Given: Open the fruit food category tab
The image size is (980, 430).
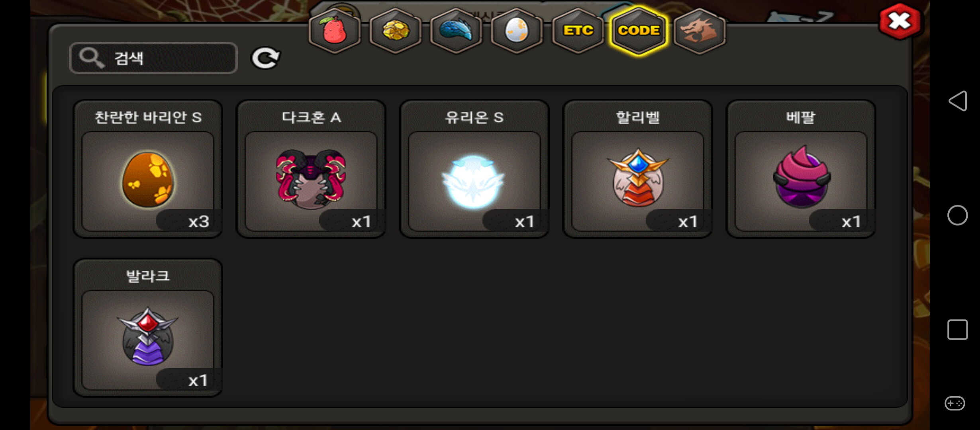Looking at the screenshot, I should pyautogui.click(x=335, y=31).
